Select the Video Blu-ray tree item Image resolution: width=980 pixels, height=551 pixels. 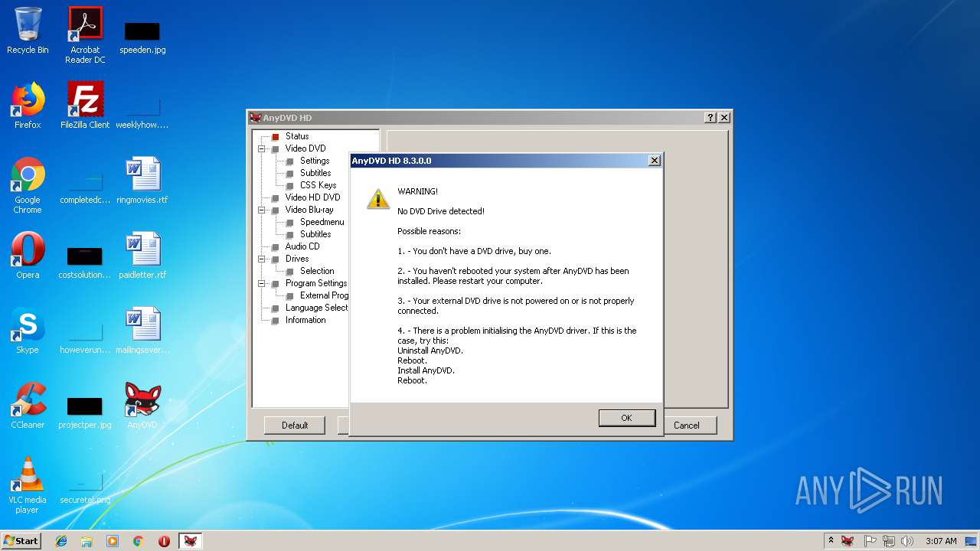point(309,210)
